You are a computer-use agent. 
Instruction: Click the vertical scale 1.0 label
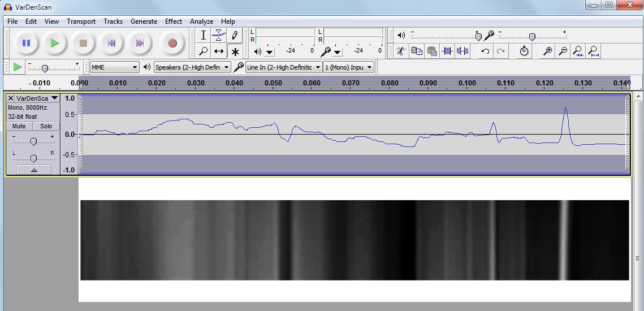[x=70, y=98]
